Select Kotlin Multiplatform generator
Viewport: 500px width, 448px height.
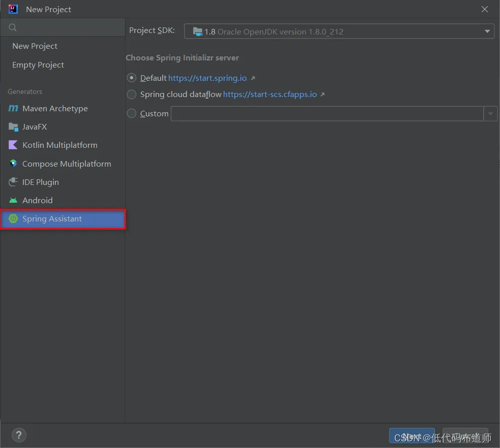point(63,145)
